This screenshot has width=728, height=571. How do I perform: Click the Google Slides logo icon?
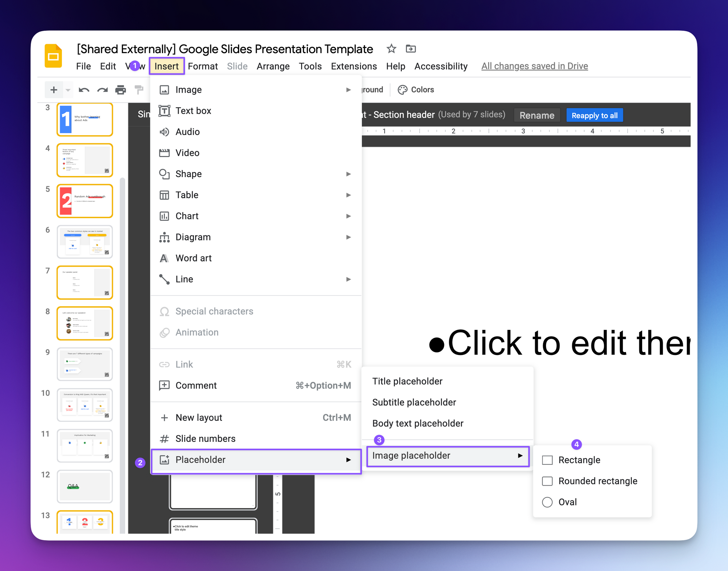[53, 56]
